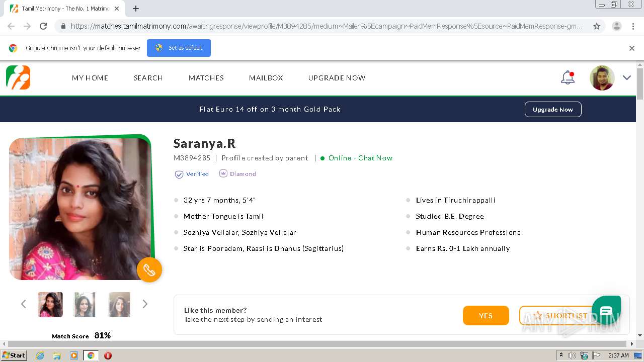
Task: Click Set as default button
Action: tap(179, 48)
